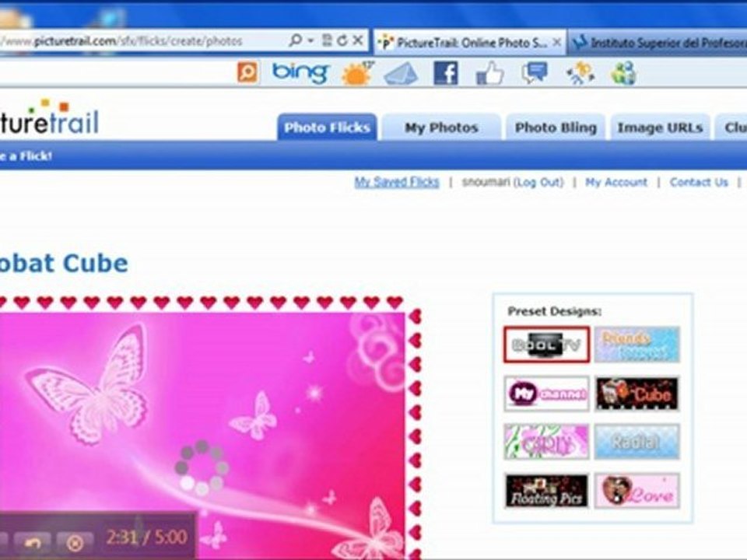747x560 pixels.
Task: Click the search magnifier in the address bar
Action: coord(295,40)
